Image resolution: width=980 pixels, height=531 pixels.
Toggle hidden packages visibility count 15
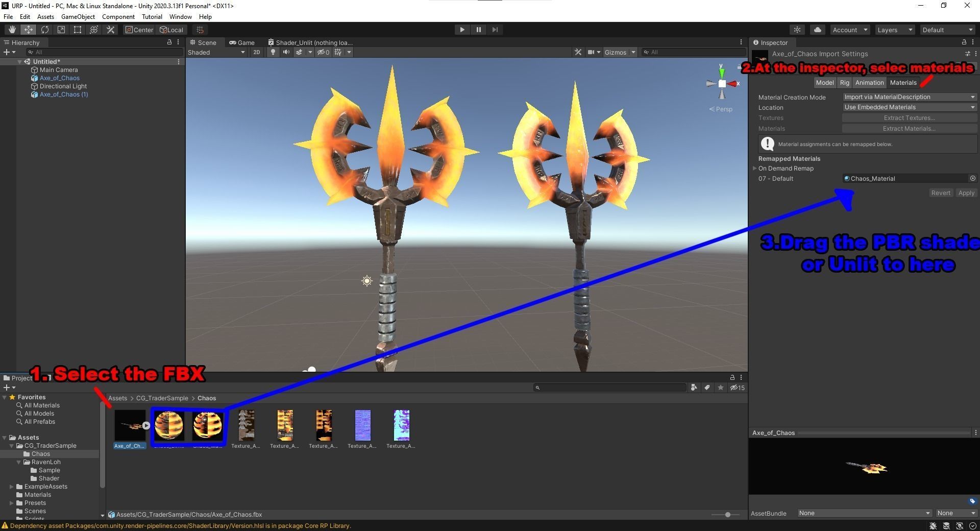[x=737, y=388]
